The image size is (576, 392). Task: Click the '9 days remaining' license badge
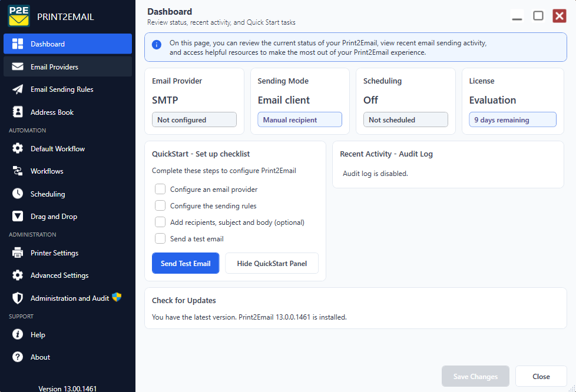[x=512, y=119]
